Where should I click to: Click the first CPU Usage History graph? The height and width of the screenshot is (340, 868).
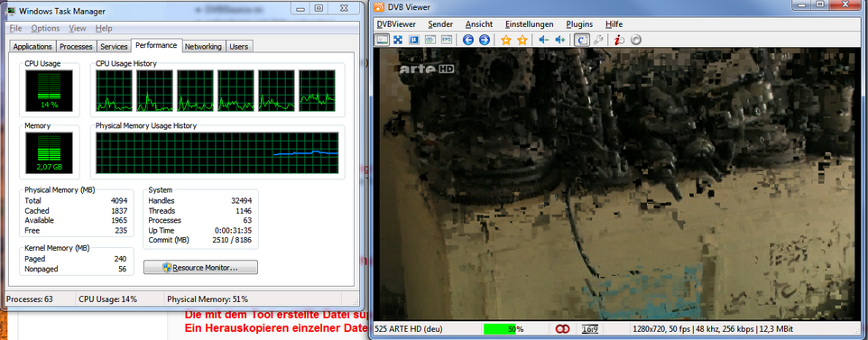coord(115,91)
